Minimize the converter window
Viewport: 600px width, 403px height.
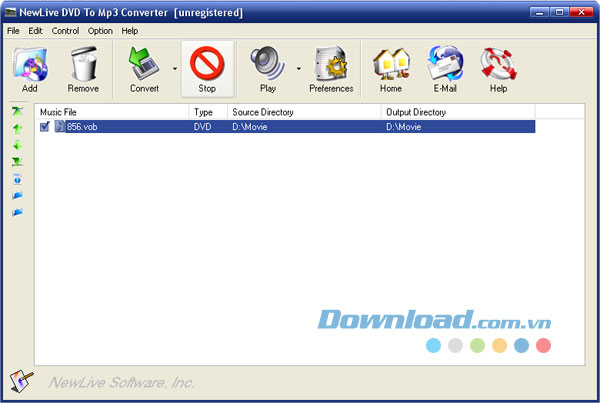click(x=540, y=12)
